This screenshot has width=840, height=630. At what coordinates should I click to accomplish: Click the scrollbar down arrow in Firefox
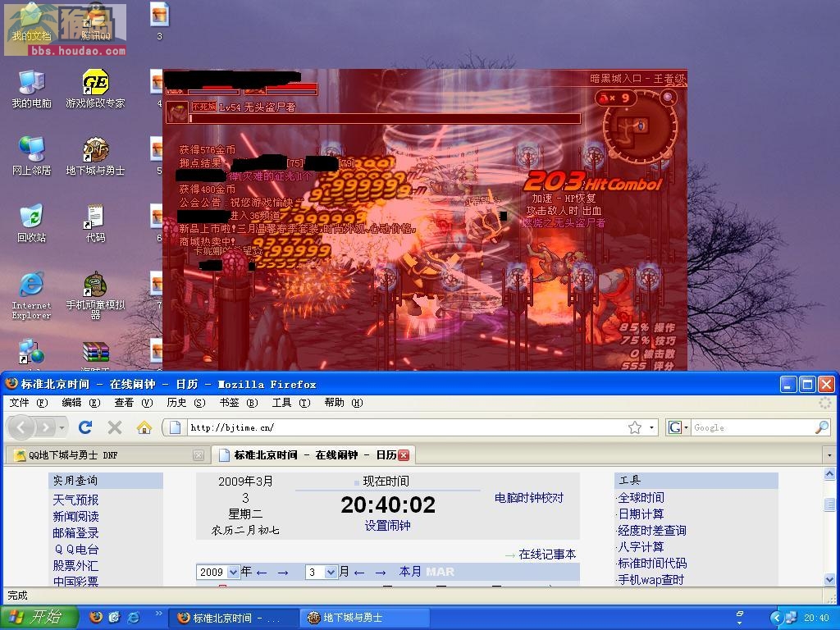tap(829, 579)
